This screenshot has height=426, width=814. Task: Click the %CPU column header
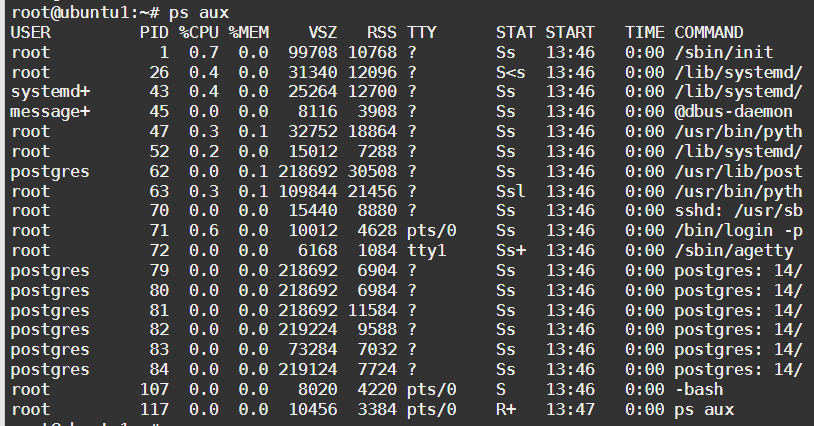(199, 32)
